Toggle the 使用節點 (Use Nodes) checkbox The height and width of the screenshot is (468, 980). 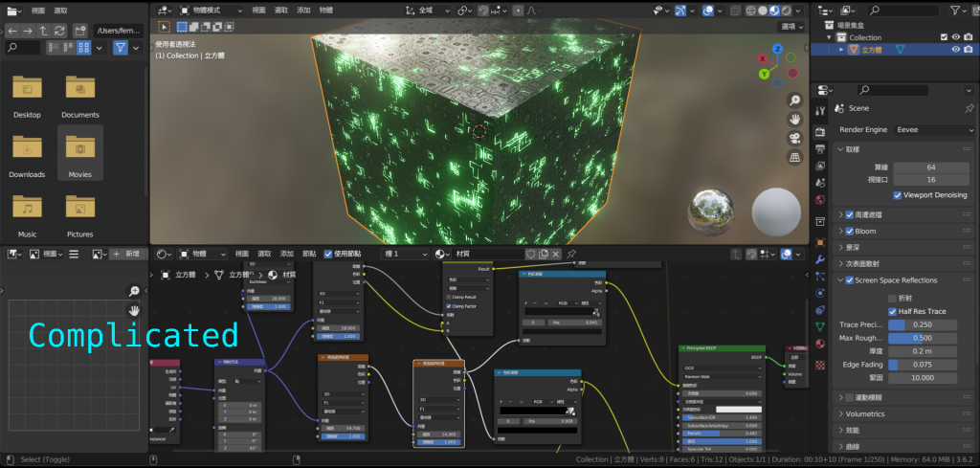point(328,254)
